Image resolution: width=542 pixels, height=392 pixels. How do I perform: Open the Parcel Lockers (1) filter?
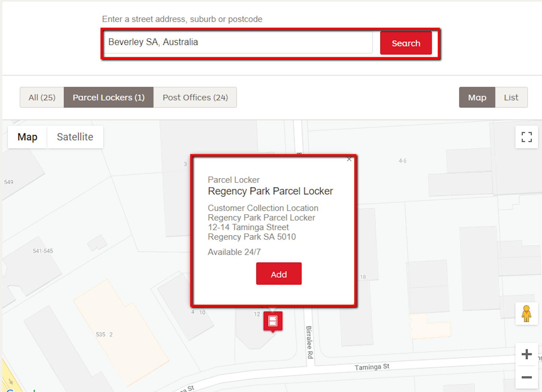(109, 97)
